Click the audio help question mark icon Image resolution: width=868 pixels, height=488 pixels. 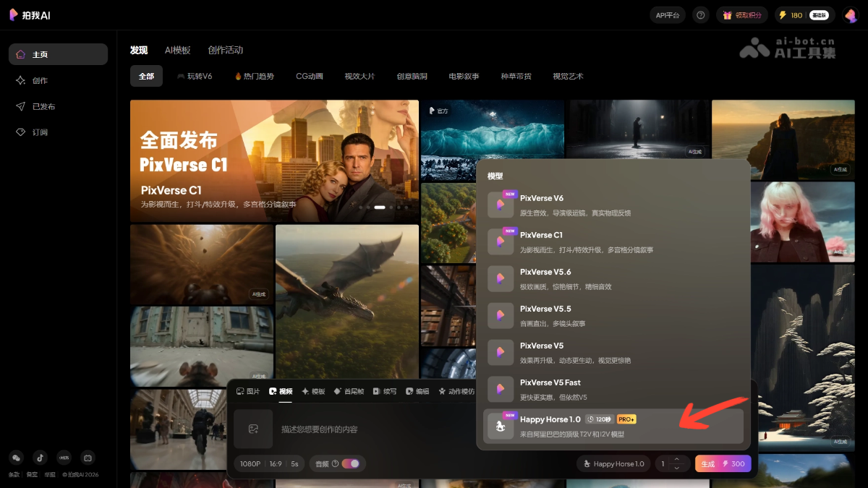(335, 463)
